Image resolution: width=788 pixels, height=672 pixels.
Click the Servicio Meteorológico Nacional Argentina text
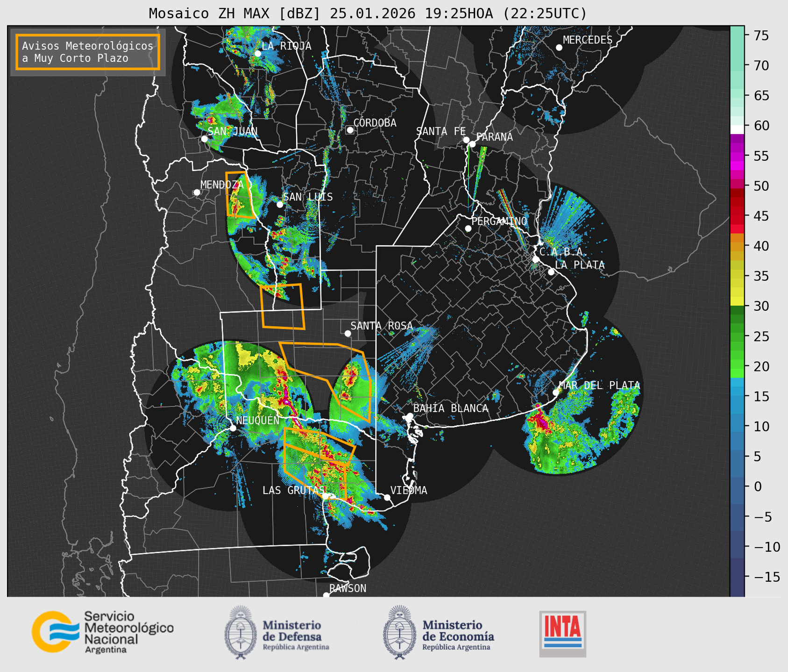pyautogui.click(x=129, y=632)
